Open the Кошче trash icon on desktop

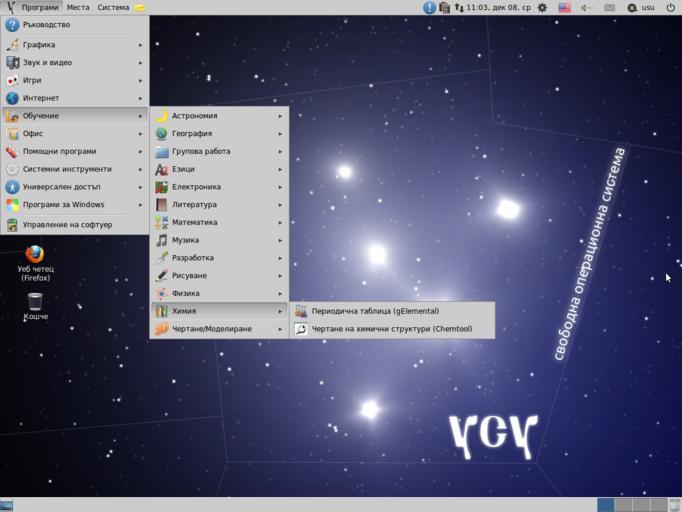click(x=35, y=303)
